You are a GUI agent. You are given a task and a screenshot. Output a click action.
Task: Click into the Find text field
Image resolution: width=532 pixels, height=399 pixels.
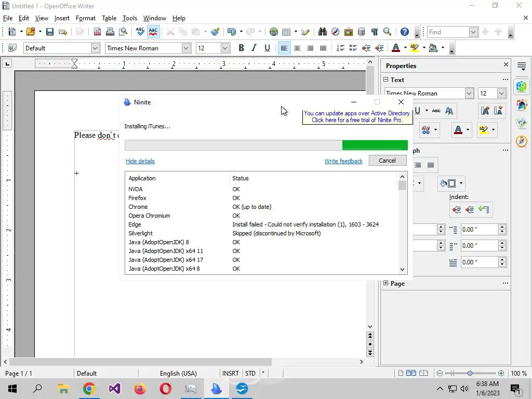coord(448,32)
